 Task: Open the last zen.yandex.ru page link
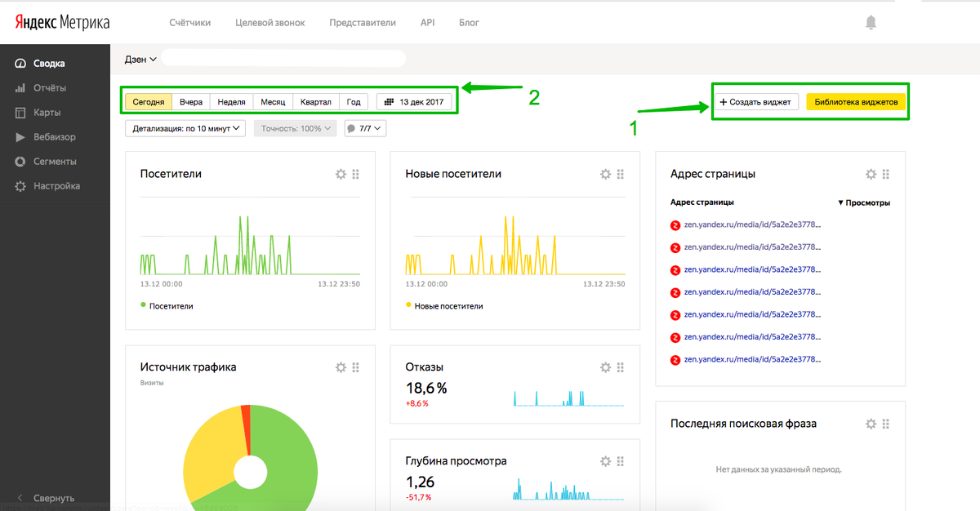(x=752, y=359)
